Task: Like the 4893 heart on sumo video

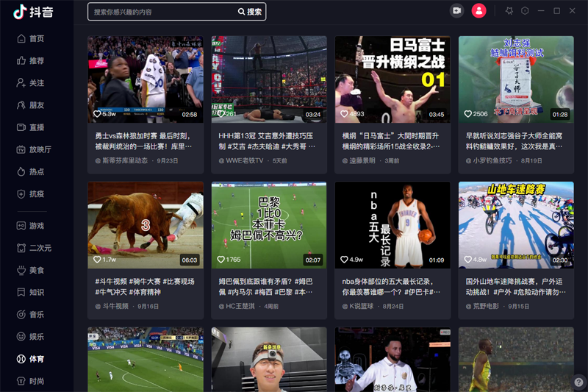Action: tap(344, 114)
